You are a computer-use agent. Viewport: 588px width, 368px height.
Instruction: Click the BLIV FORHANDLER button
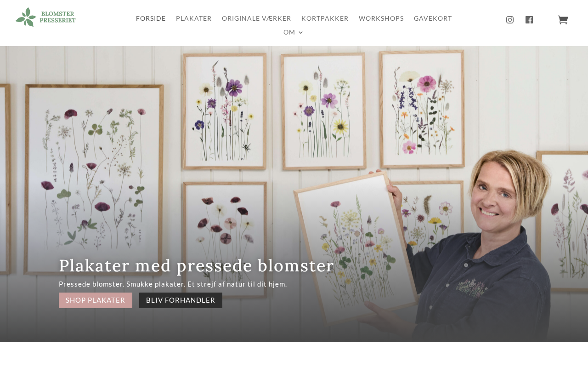click(181, 300)
